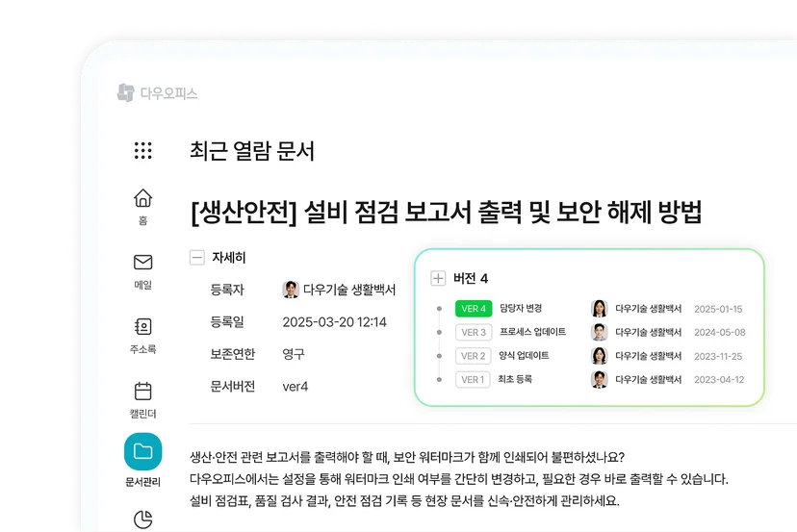The width and height of the screenshot is (797, 532).
Task: Click the 다우오피스 logo
Action: pyautogui.click(x=157, y=93)
